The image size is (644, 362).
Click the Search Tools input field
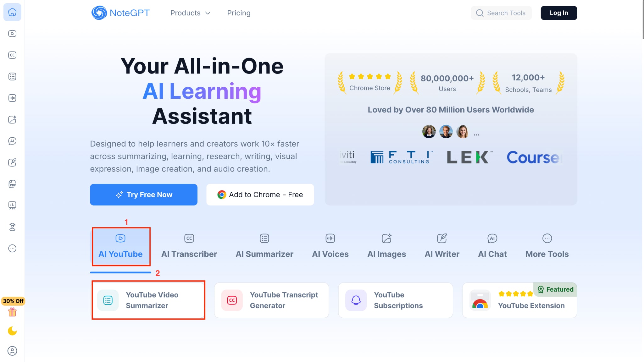tap(506, 13)
